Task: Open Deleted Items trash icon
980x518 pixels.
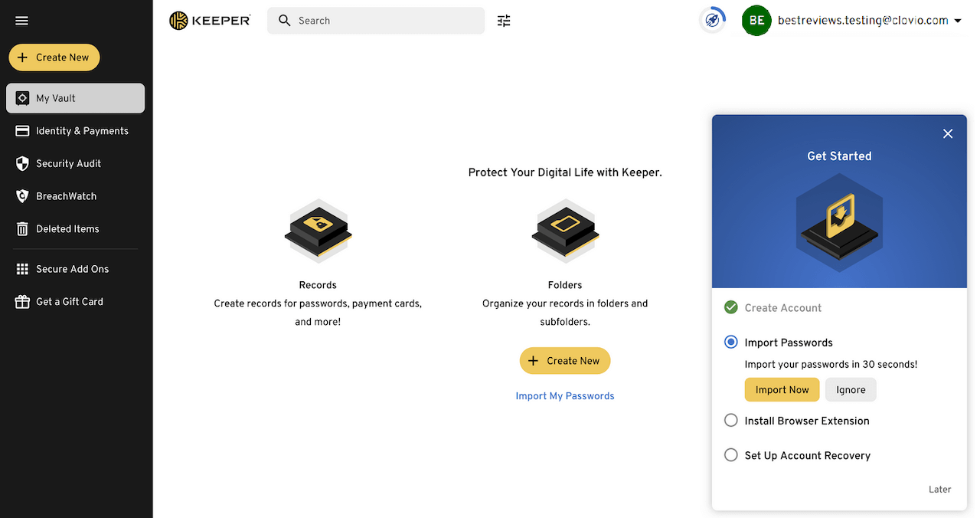Action: (x=22, y=229)
